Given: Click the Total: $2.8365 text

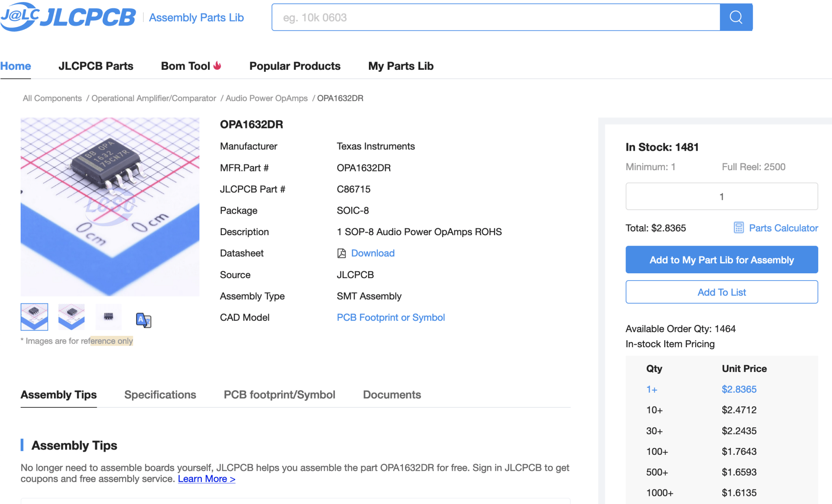Looking at the screenshot, I should coord(656,228).
